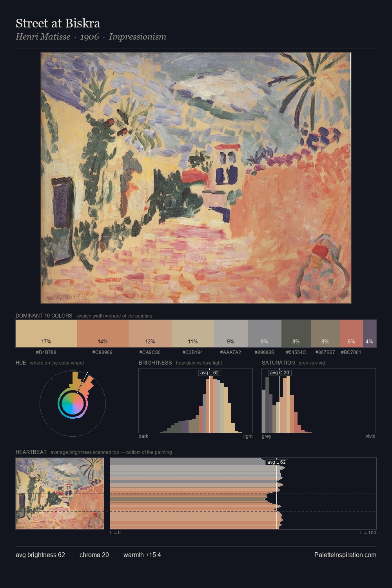Click the hex code '#C3B194' label
Viewport: 392px width, 588px height.
(193, 352)
